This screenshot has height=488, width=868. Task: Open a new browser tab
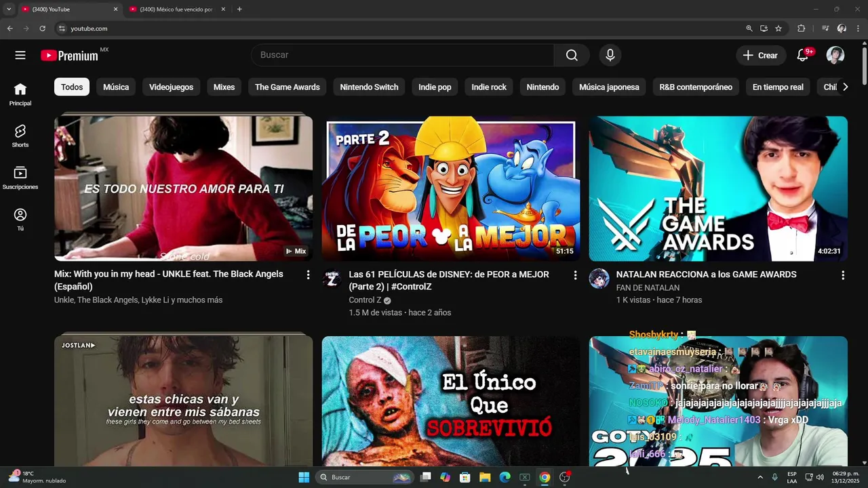pyautogui.click(x=239, y=9)
